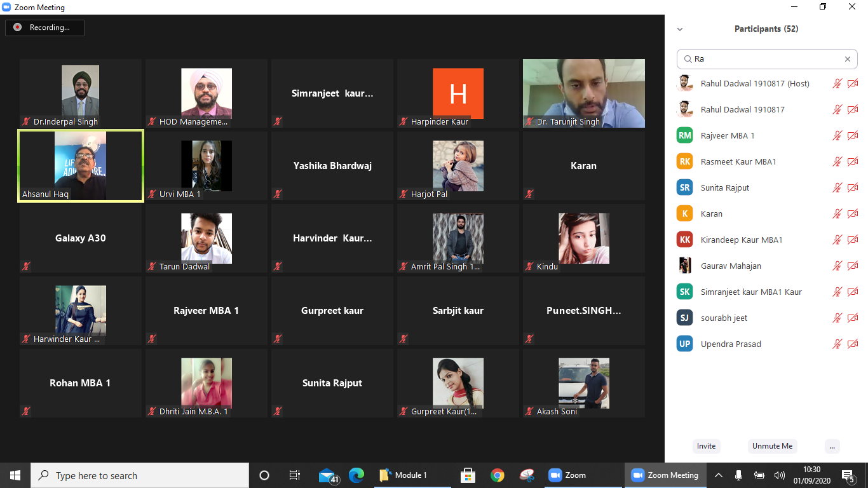Click the SJ avatar of sourabh jeet
Image resolution: width=868 pixels, height=488 pixels.
[684, 318]
